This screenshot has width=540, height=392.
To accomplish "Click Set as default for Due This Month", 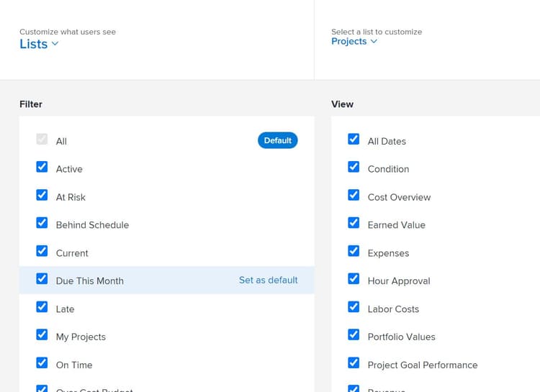I will click(268, 281).
